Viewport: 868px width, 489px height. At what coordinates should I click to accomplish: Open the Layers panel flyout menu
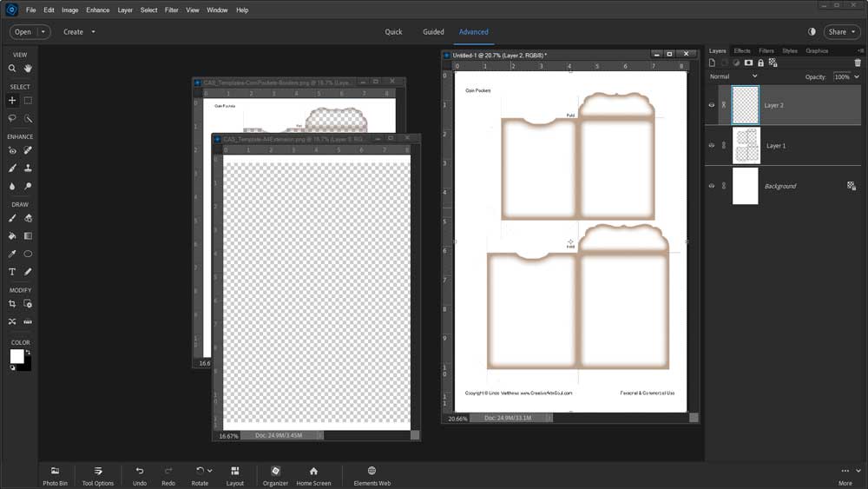pos(860,50)
